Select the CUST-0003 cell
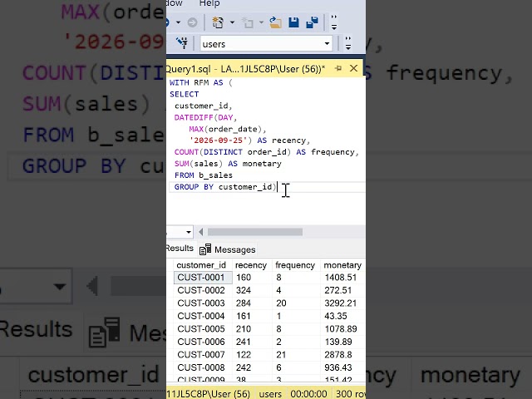The height and width of the screenshot is (399, 532). click(x=203, y=303)
